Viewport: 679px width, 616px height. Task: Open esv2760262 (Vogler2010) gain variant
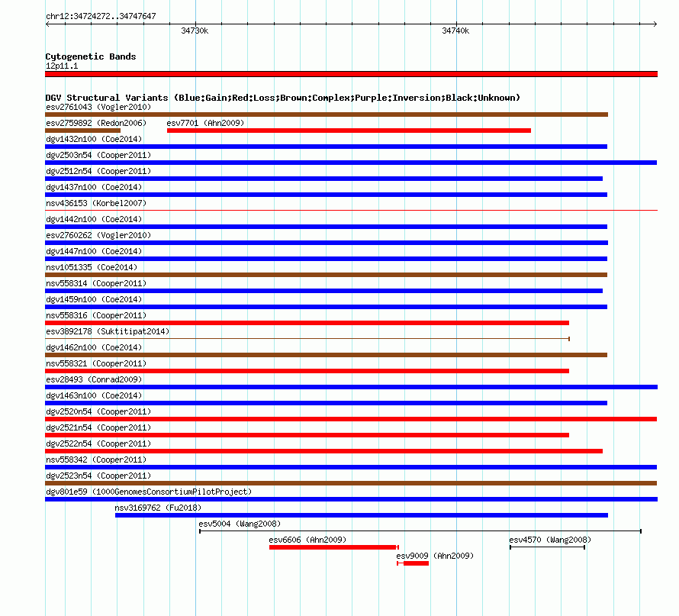pyautogui.click(x=327, y=243)
